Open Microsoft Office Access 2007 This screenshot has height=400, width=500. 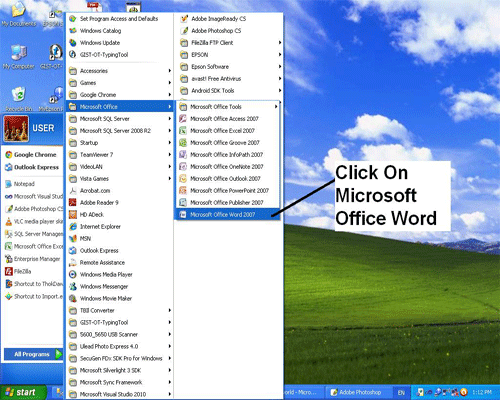pyautogui.click(x=227, y=119)
